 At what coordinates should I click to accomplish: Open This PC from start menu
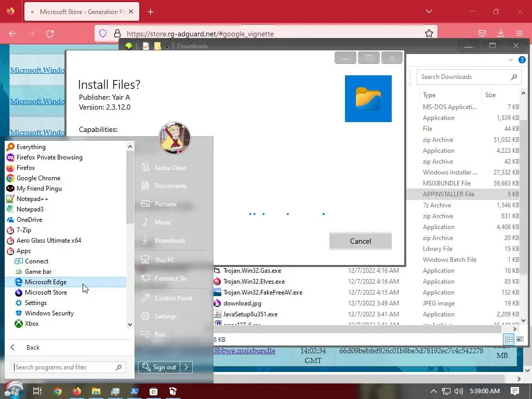point(165,260)
